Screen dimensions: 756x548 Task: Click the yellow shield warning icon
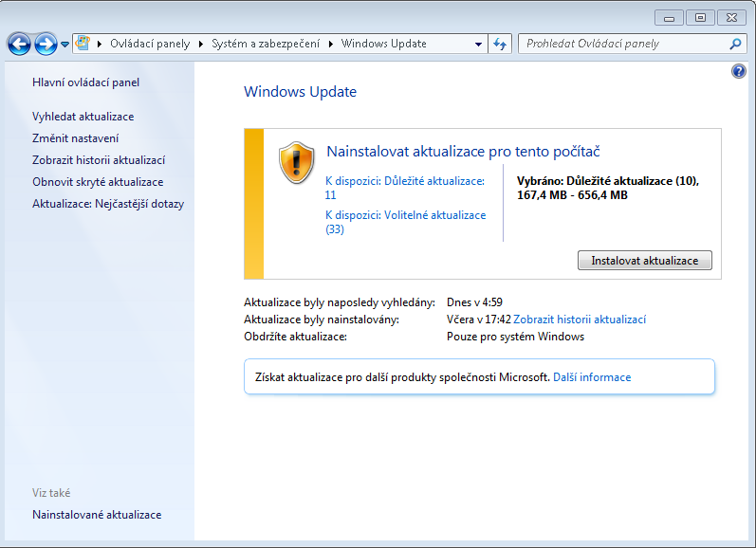pos(297,162)
